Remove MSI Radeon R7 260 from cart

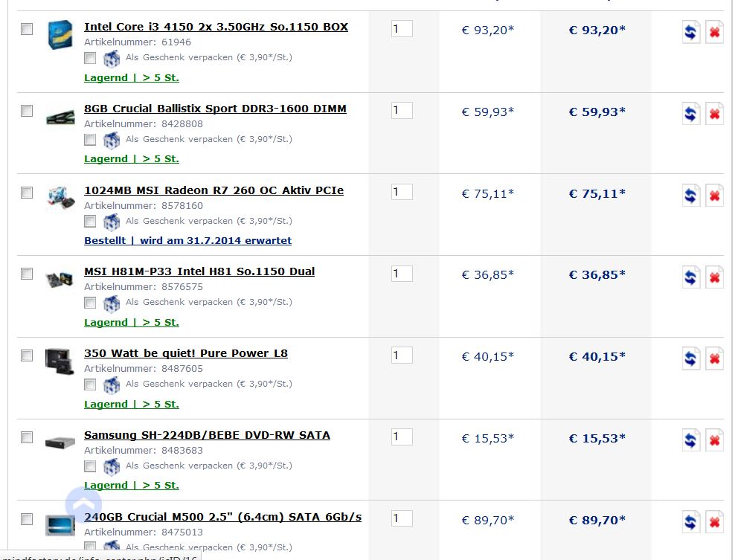pos(714,196)
